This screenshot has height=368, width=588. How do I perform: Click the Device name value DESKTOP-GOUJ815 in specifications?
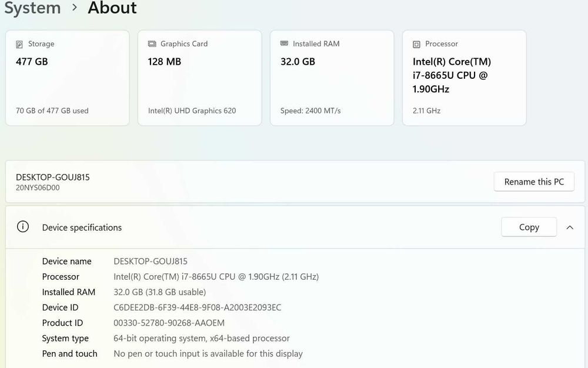coord(151,261)
